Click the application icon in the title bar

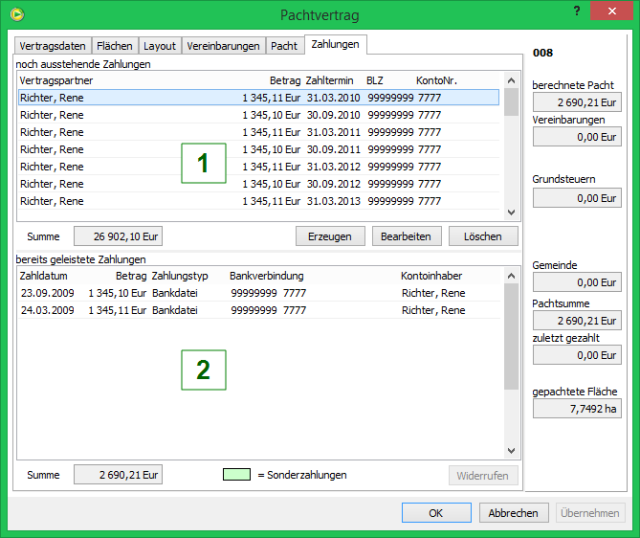pos(17,14)
